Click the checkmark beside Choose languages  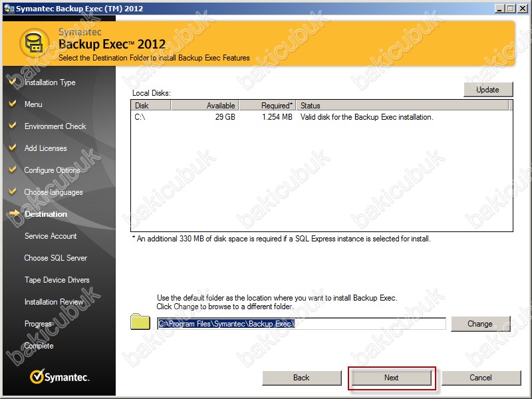point(13,192)
